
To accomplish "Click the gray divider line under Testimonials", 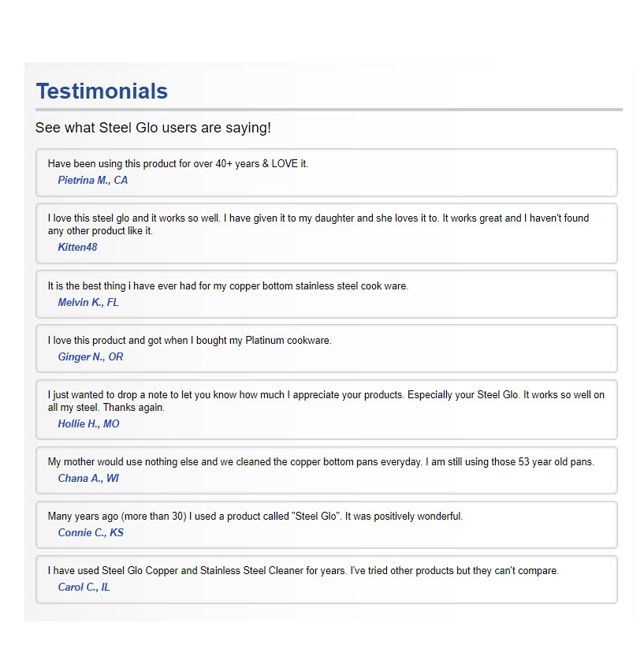I will 329,110.
